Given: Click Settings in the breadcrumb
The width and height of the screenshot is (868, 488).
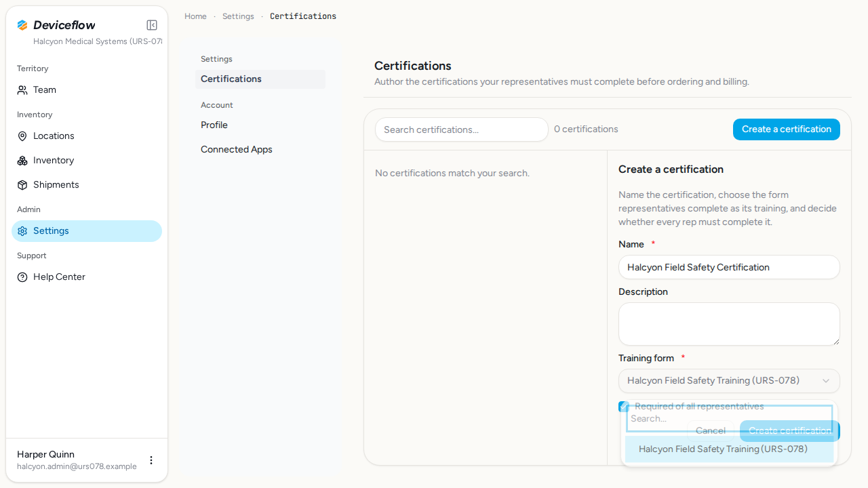Looking at the screenshot, I should tap(238, 16).
